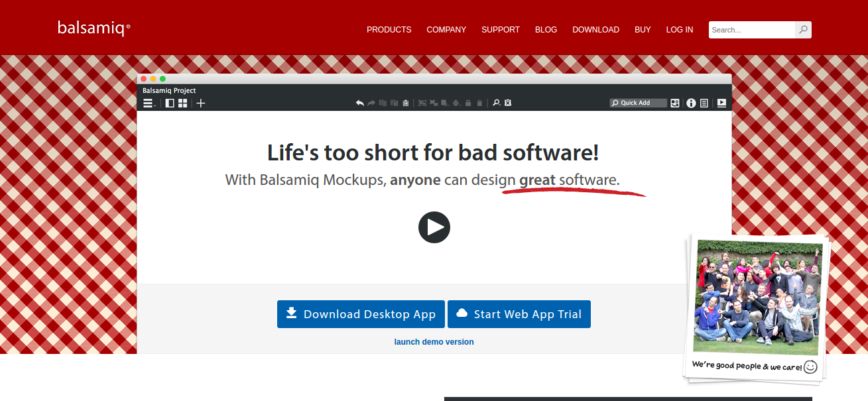Viewport: 868px width, 401px height.
Task: Play the intro video
Action: point(434,227)
